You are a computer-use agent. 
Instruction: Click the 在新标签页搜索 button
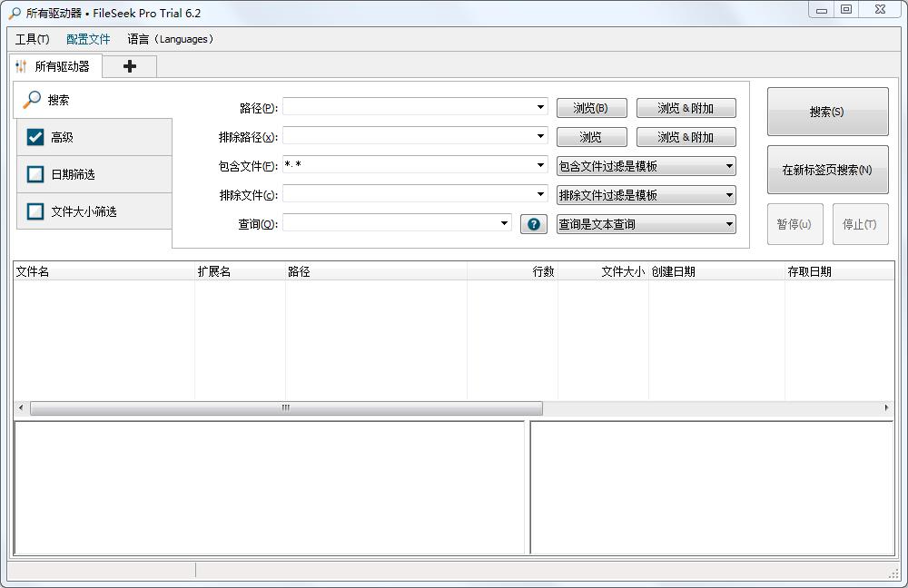826,170
